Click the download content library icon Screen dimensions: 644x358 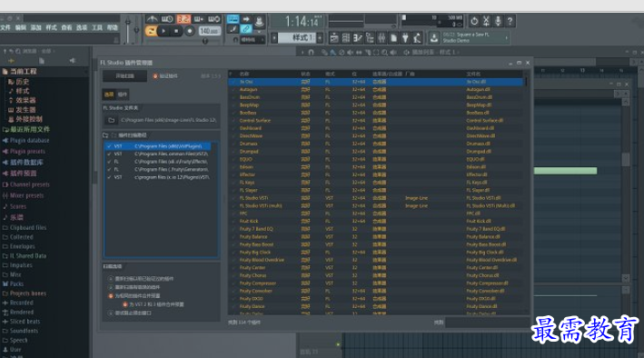point(434,38)
